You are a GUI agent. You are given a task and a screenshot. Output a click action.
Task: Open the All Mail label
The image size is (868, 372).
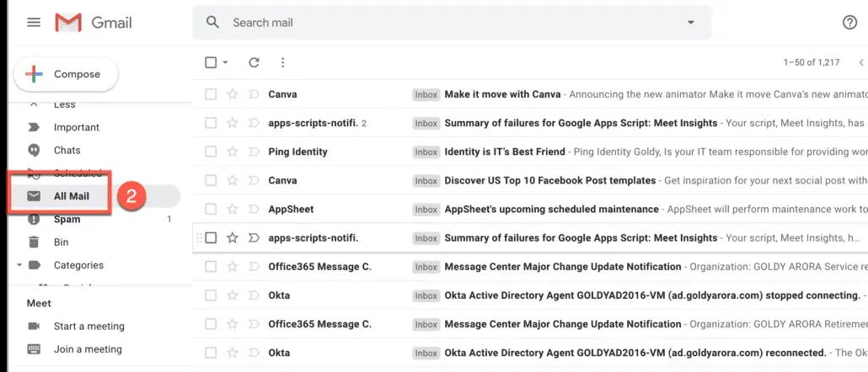point(72,195)
